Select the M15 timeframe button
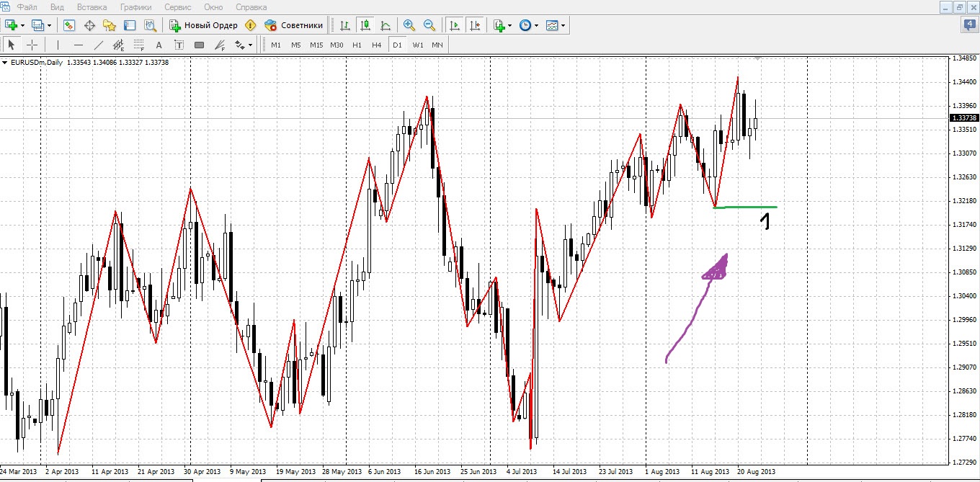 [316, 45]
